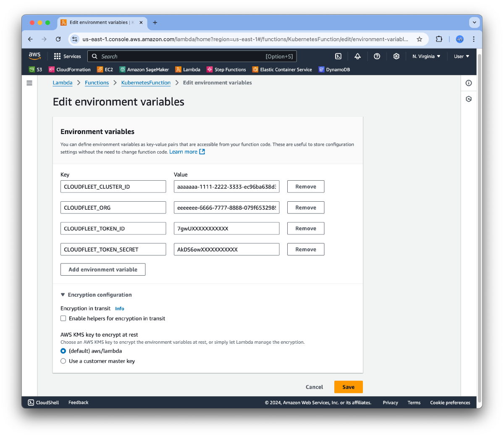Open Step Functions favorite shortcut

tap(226, 70)
